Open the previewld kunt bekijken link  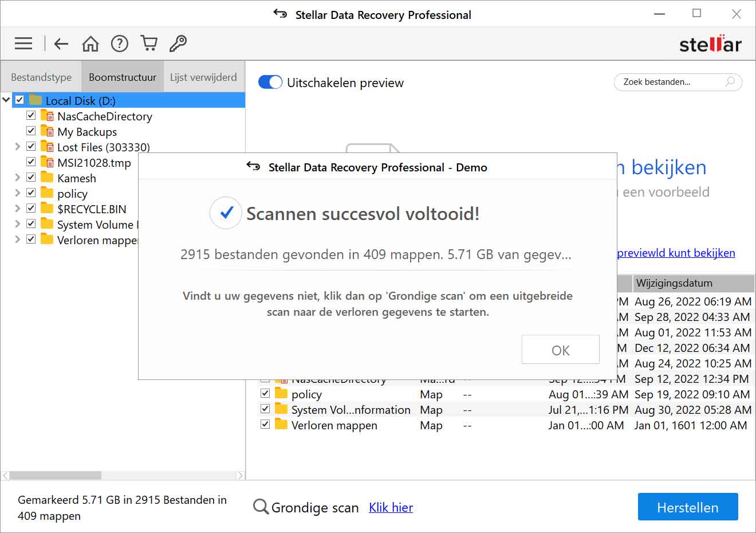pyautogui.click(x=676, y=253)
